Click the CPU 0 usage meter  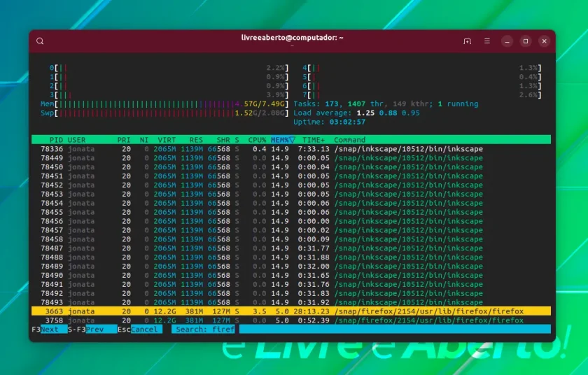(x=169, y=68)
